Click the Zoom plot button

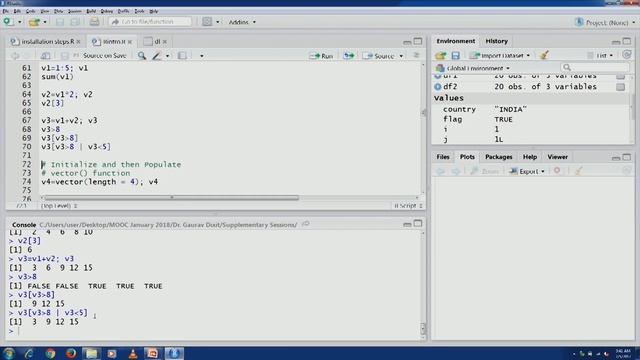click(x=484, y=171)
